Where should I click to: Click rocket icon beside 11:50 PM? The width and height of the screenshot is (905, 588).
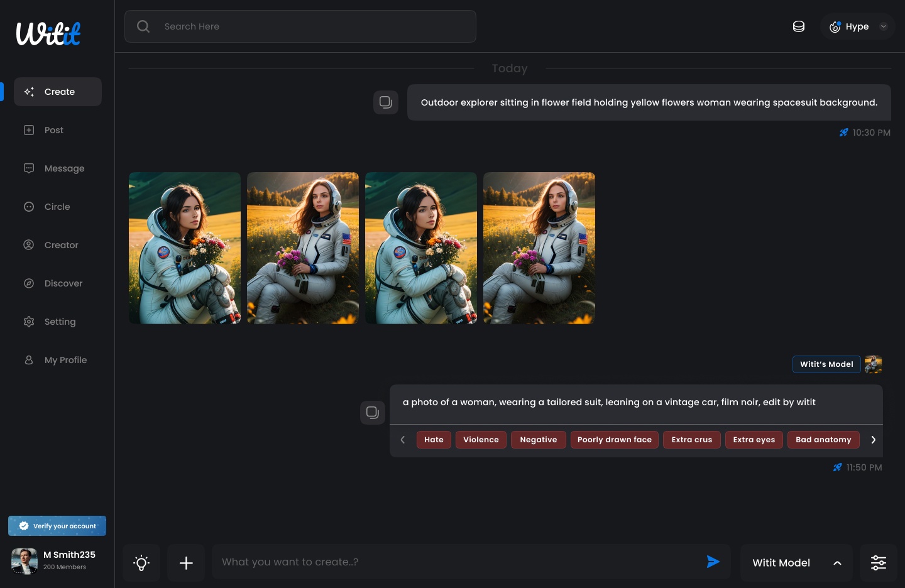pos(837,467)
